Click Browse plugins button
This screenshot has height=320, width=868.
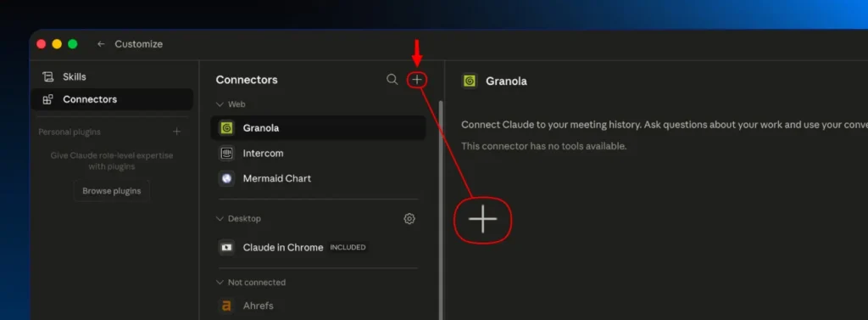[x=112, y=191]
